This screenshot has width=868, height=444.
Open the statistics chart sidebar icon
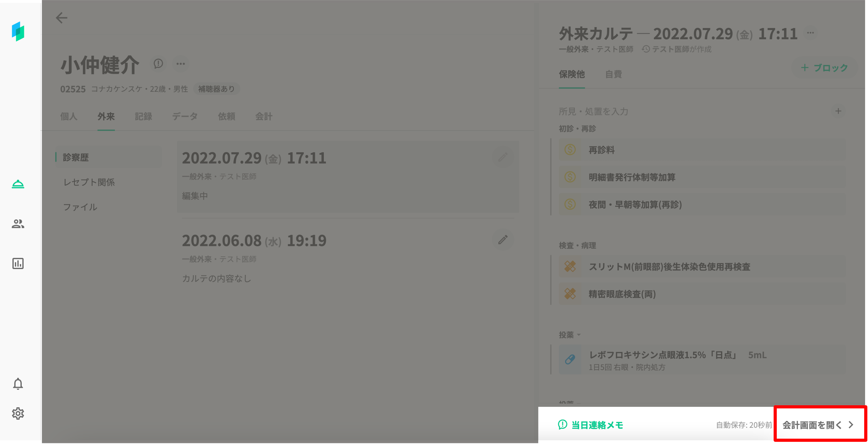(x=18, y=263)
